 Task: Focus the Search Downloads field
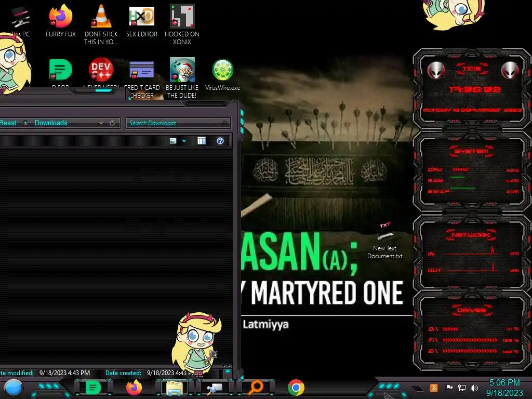(178, 123)
